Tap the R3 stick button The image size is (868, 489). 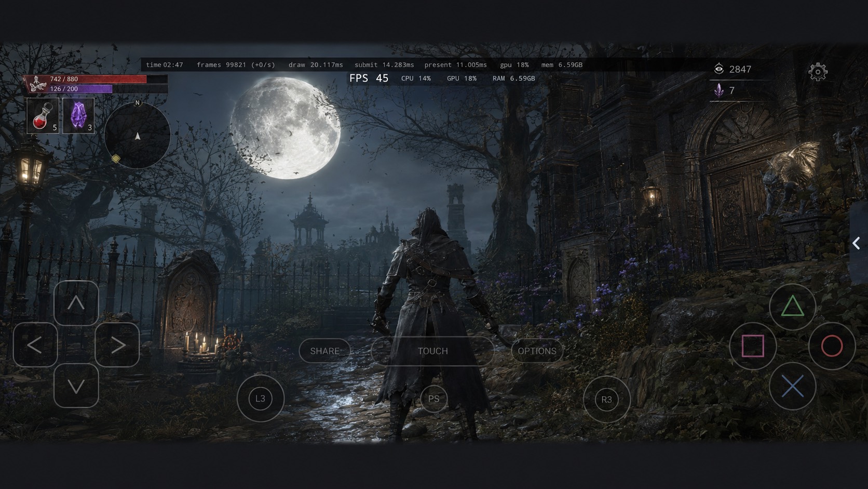[x=606, y=400]
